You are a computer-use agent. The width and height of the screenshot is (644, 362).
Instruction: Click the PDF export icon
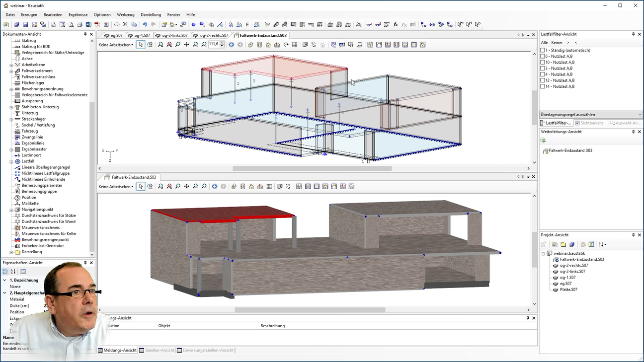click(x=97, y=24)
